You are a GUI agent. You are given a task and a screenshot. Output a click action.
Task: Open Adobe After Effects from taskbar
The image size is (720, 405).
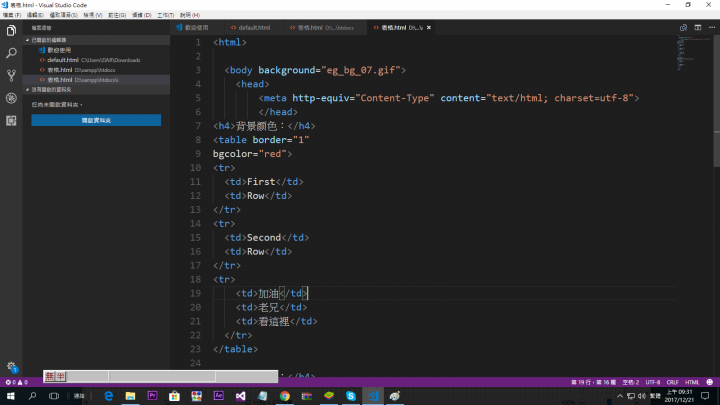219,396
